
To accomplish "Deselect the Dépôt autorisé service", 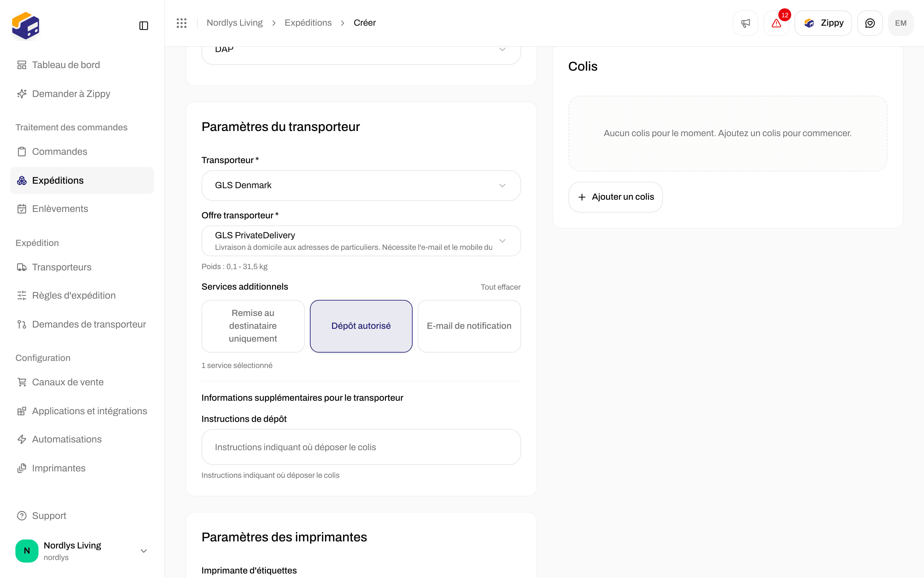I will point(361,326).
